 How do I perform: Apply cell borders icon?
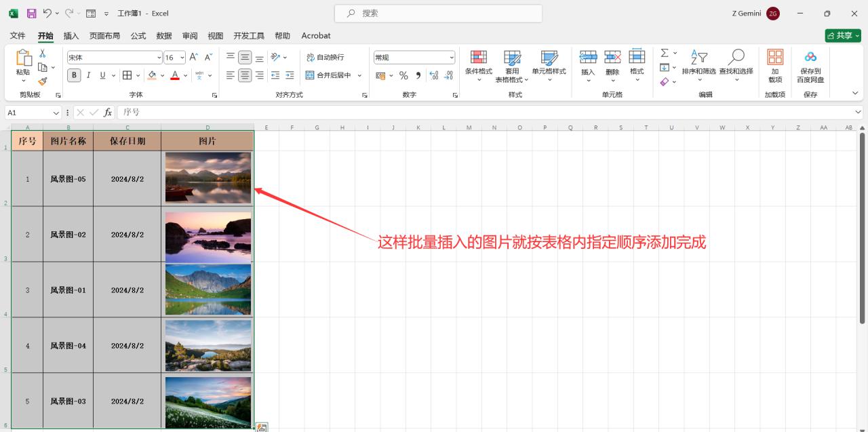(127, 75)
